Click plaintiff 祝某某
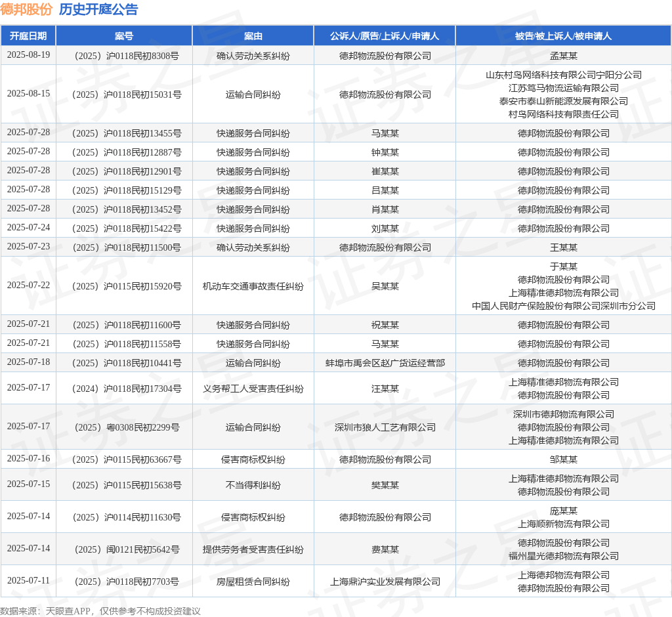Image resolution: width=672 pixels, height=617 pixels. (385, 325)
